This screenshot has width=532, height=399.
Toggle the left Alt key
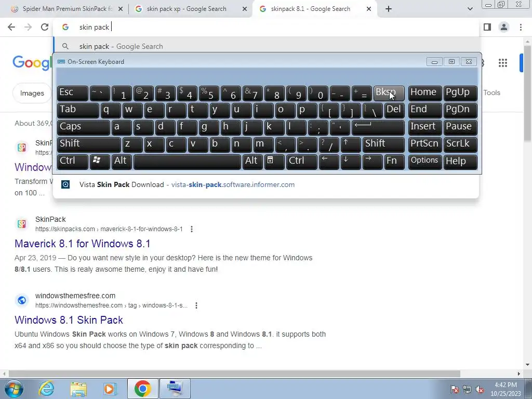click(x=122, y=162)
